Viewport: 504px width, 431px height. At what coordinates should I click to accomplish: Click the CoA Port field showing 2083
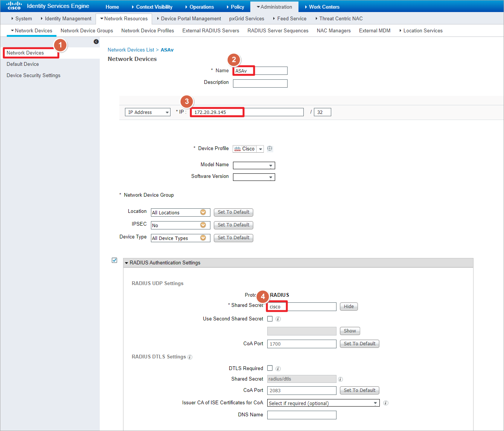301,390
